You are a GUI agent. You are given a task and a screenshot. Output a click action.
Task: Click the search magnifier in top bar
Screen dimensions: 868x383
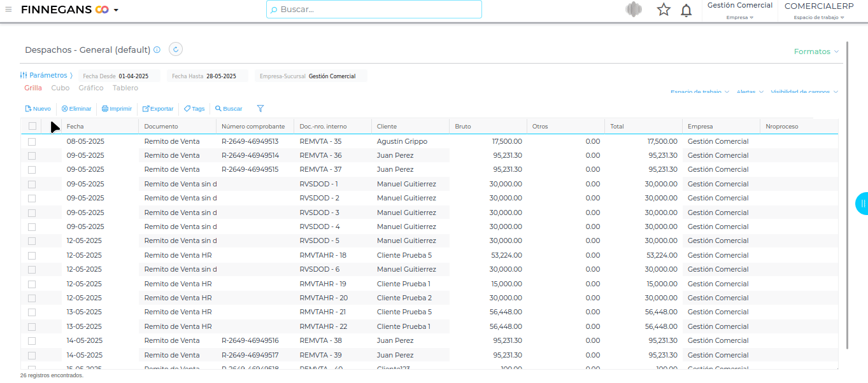274,10
